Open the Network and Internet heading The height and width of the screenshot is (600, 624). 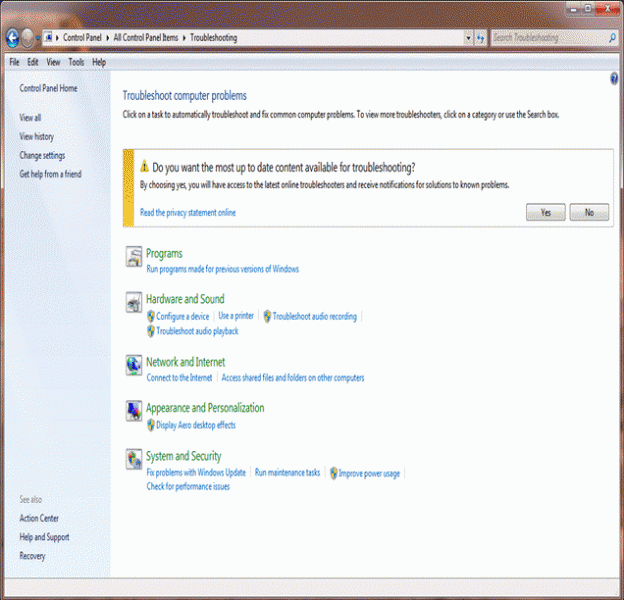tap(185, 362)
